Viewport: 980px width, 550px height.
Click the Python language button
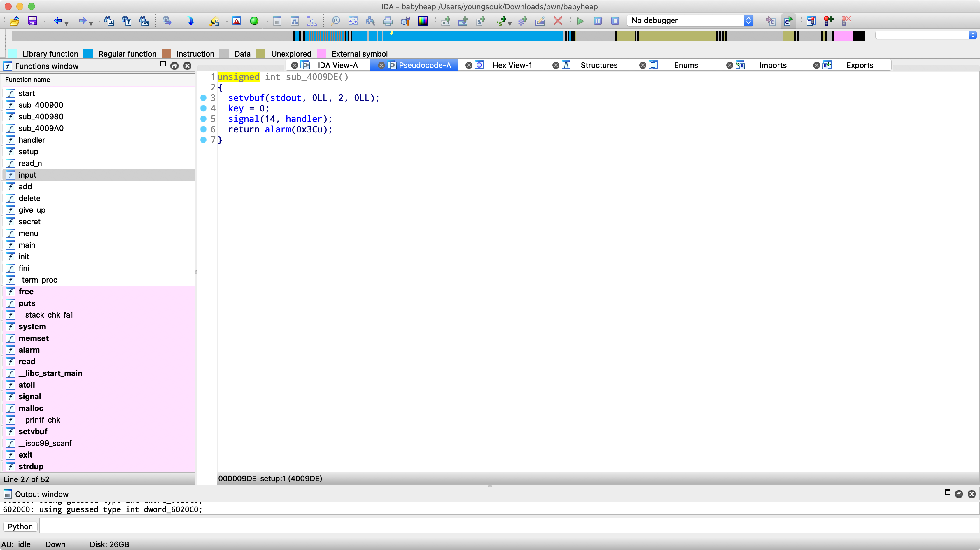[x=20, y=526]
